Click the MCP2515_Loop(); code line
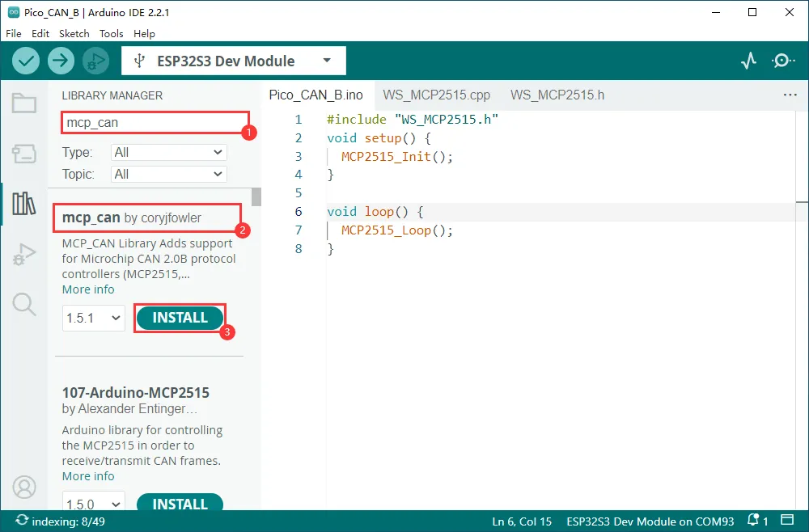The width and height of the screenshot is (809, 532). (396, 230)
